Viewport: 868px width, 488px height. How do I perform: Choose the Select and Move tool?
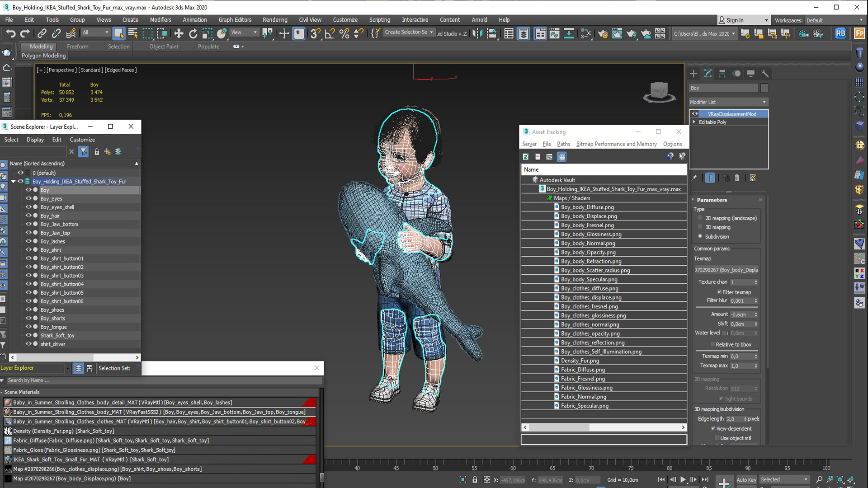[179, 33]
